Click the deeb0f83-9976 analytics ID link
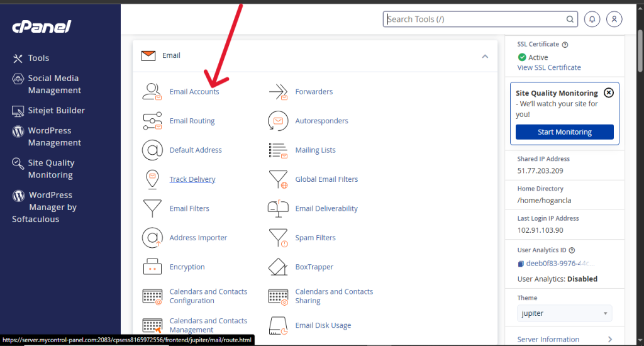The width and height of the screenshot is (644, 346). (560, 264)
